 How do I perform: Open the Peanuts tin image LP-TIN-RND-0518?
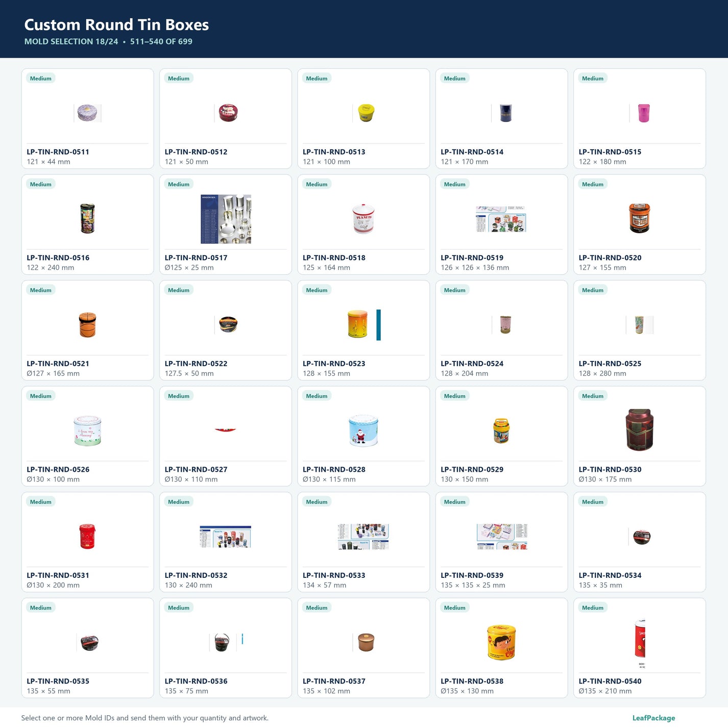click(363, 219)
